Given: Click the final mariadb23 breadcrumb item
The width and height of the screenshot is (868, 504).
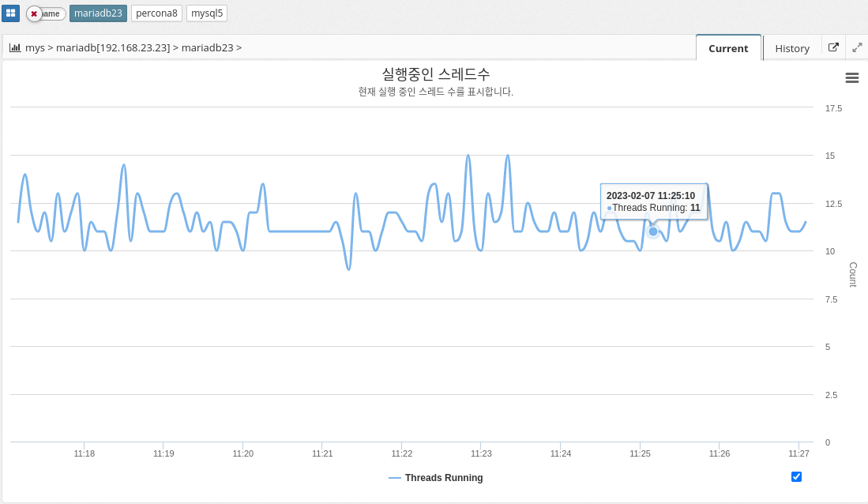Looking at the screenshot, I should (207, 47).
